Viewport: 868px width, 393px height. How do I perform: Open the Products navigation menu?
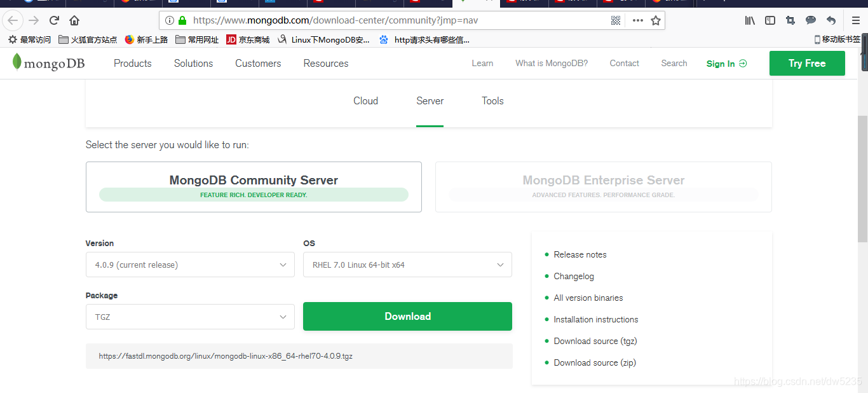click(x=133, y=63)
